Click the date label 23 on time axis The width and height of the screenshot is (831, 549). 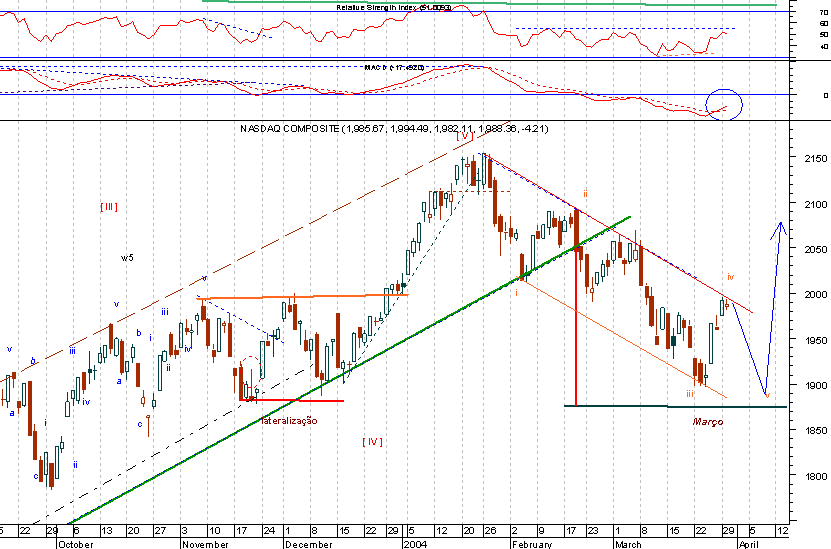click(593, 530)
